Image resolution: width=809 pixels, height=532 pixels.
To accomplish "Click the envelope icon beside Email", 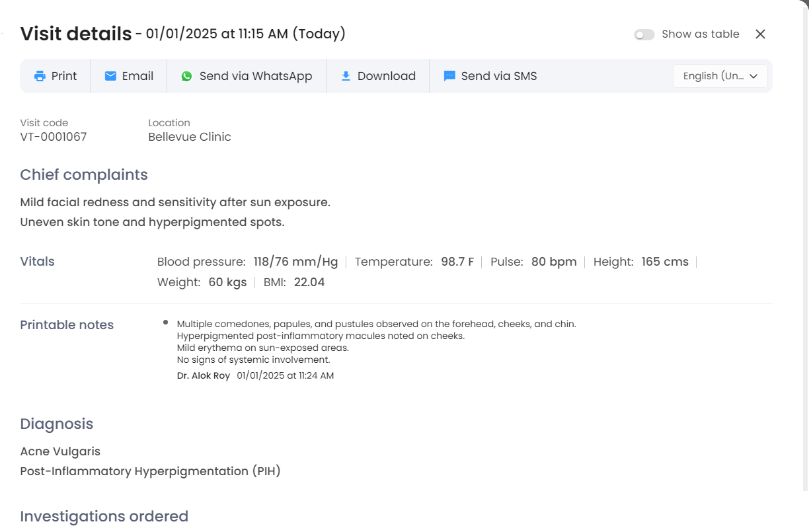I will click(x=110, y=76).
